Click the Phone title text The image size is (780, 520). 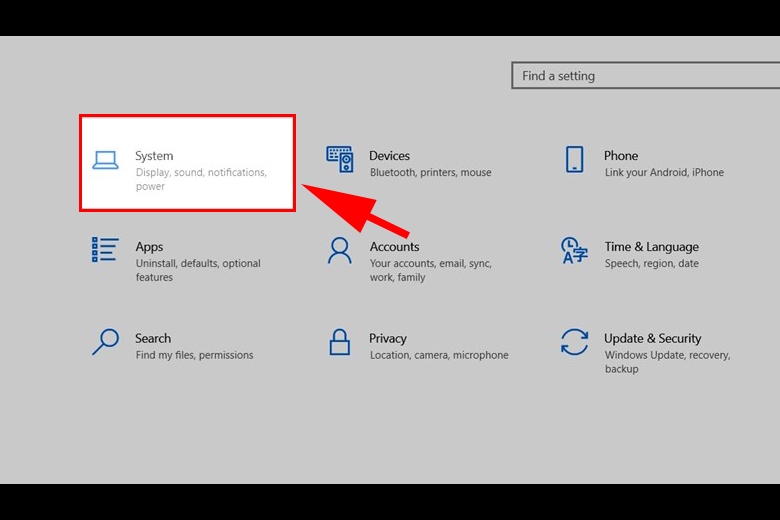tap(621, 156)
